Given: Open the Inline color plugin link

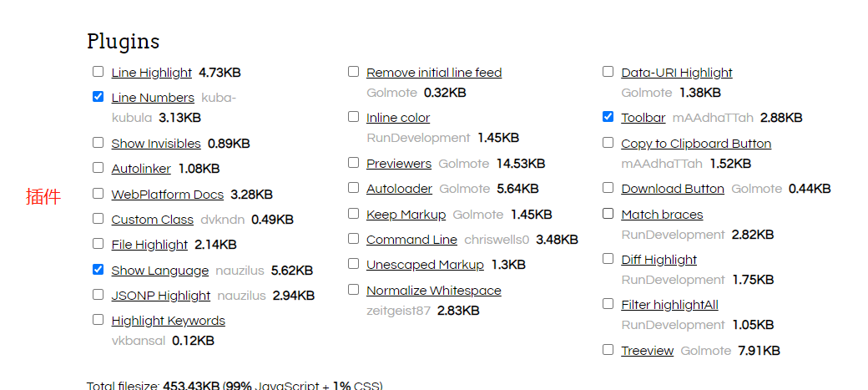Looking at the screenshot, I should [x=398, y=118].
